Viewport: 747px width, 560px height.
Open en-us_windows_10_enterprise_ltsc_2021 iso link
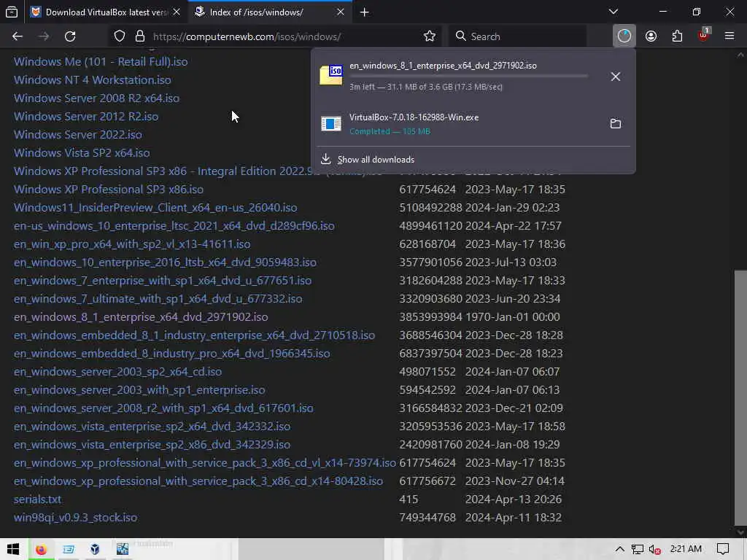[x=174, y=226]
